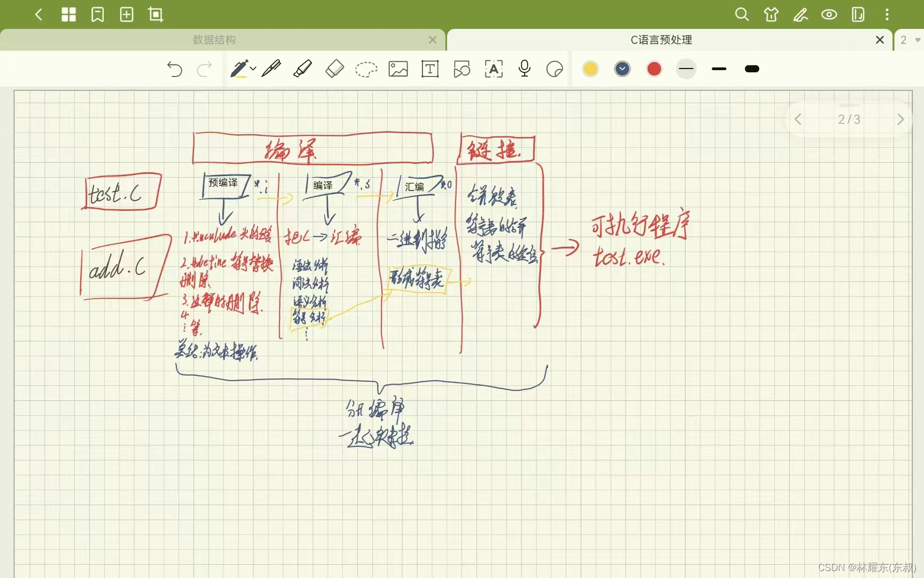This screenshot has width=924, height=578.
Task: Click the 汇编 text box label
Action: click(414, 187)
